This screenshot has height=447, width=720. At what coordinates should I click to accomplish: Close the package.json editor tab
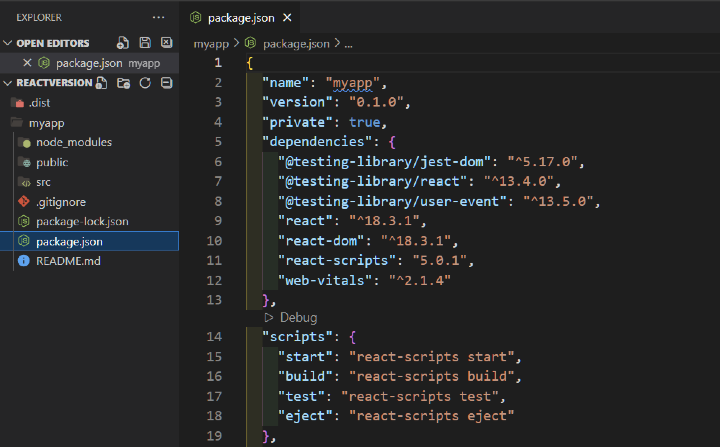pos(287,18)
